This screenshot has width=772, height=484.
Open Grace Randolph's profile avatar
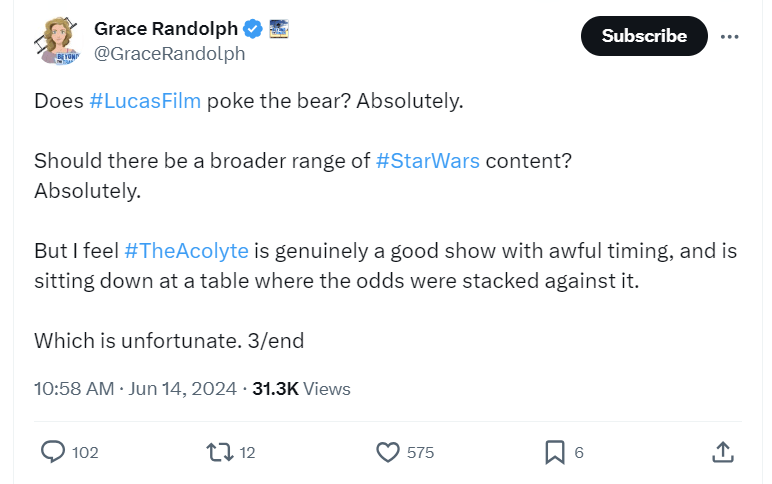58,42
